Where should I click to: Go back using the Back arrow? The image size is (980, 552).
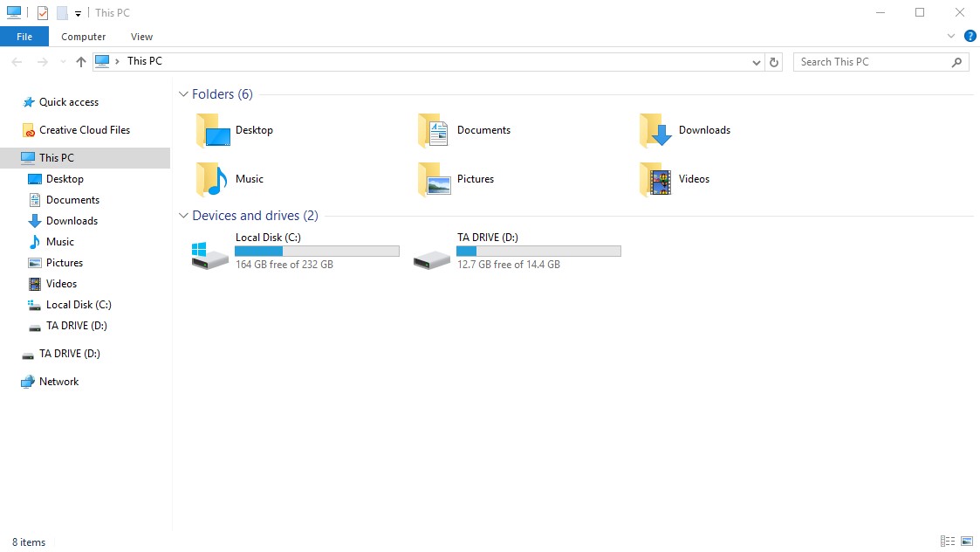[17, 62]
